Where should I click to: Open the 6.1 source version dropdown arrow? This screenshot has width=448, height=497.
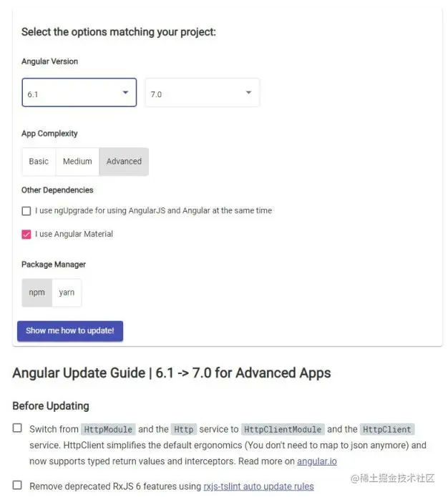(126, 92)
